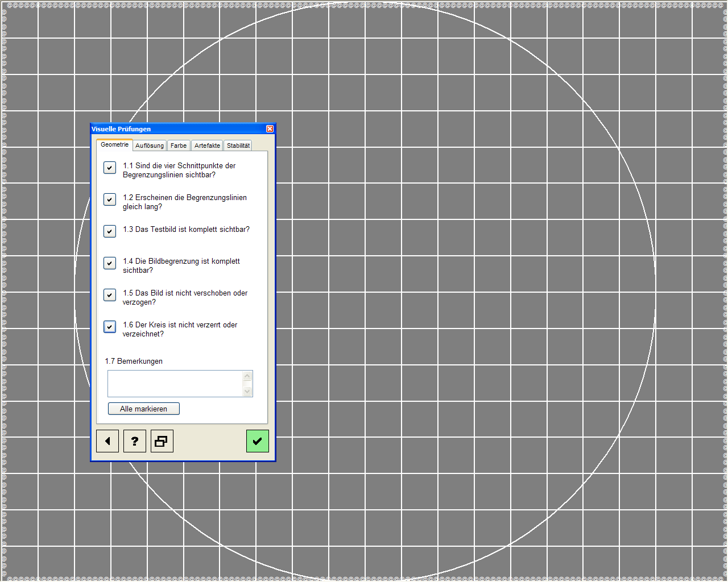
Task: Toggle checkbox 1.2 Begrenzungslinien gleich lang
Action: tap(110, 199)
